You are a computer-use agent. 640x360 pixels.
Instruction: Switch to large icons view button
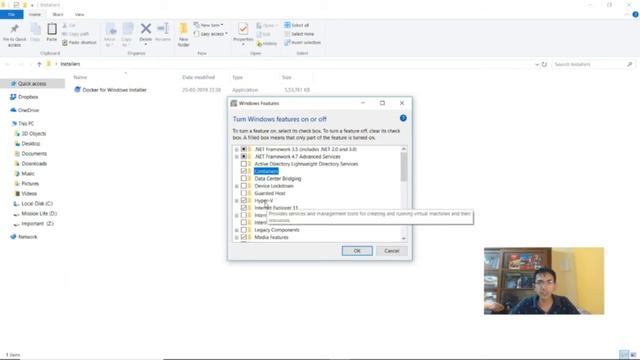point(633,354)
